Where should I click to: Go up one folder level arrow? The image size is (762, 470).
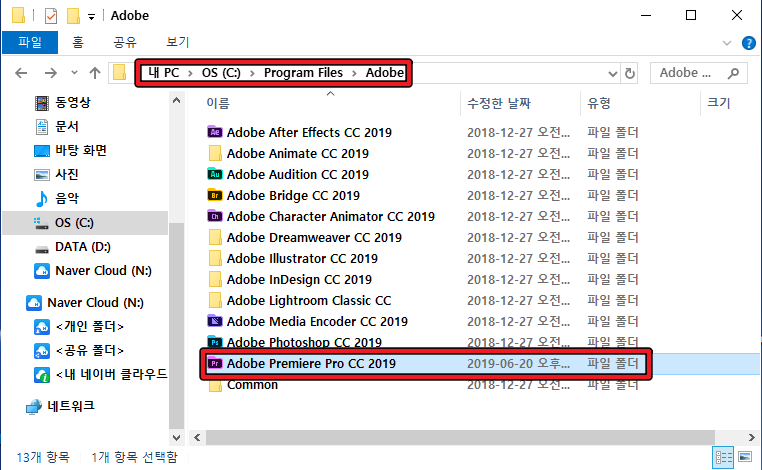pyautogui.click(x=95, y=73)
